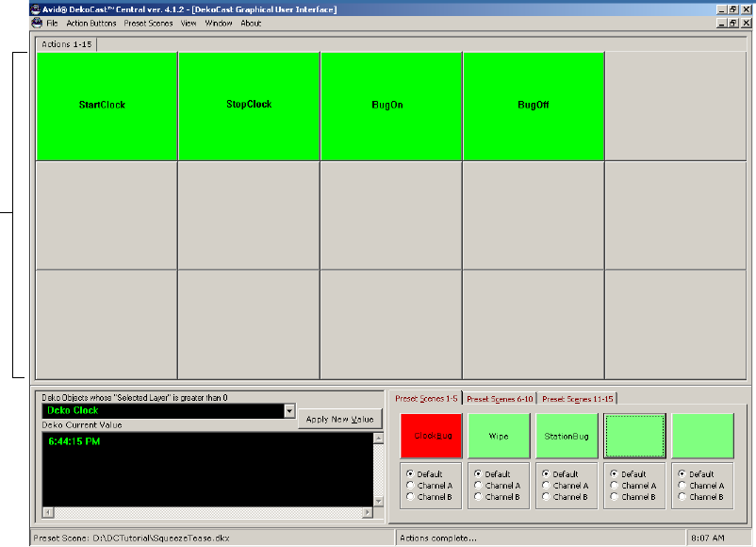The image size is (756, 547).
Task: Switch to Preset Scenes 11-15 tab
Action: coord(577,399)
